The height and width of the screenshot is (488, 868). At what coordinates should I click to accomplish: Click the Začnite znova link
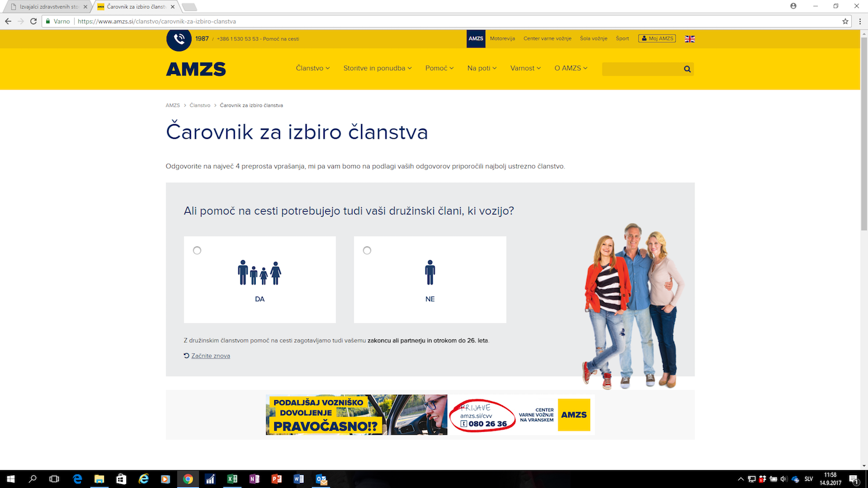pyautogui.click(x=211, y=356)
